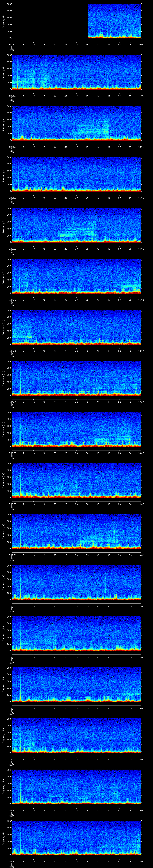
Task: Open the 16:21 spectrogram plot
Action: tap(76, 633)
